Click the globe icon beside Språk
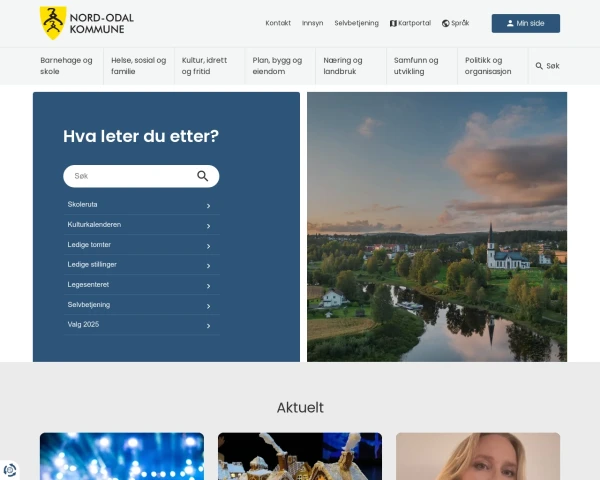Screen dimensions: 600x480 tap(445, 23)
